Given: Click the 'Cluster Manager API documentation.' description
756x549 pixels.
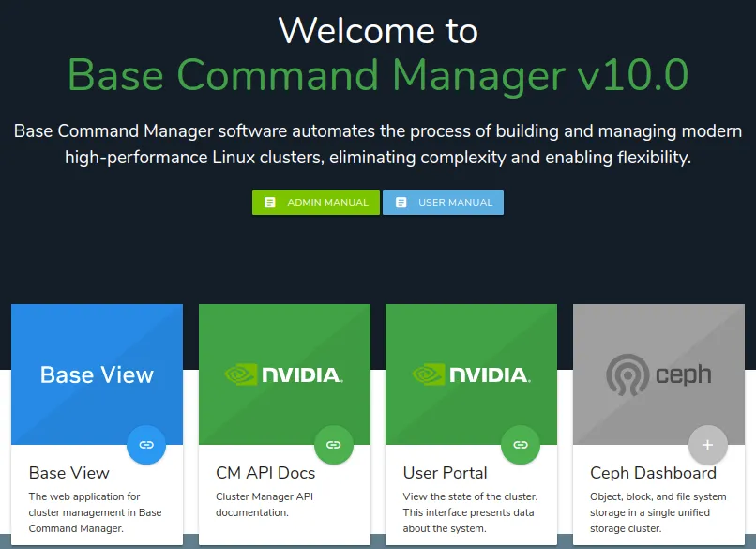Looking at the screenshot, I should [x=265, y=505].
